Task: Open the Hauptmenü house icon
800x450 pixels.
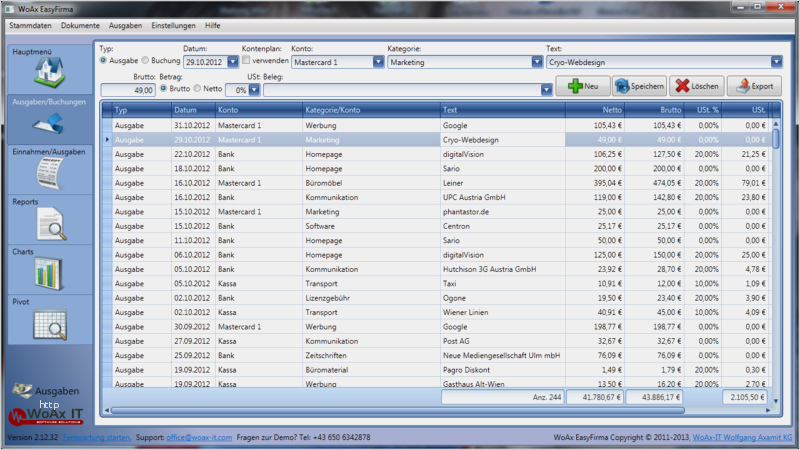Action: click(x=49, y=72)
